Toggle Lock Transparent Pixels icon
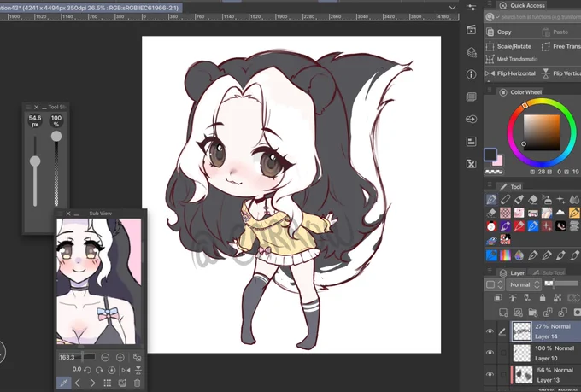The width and height of the screenshot is (581, 392). coord(557,297)
